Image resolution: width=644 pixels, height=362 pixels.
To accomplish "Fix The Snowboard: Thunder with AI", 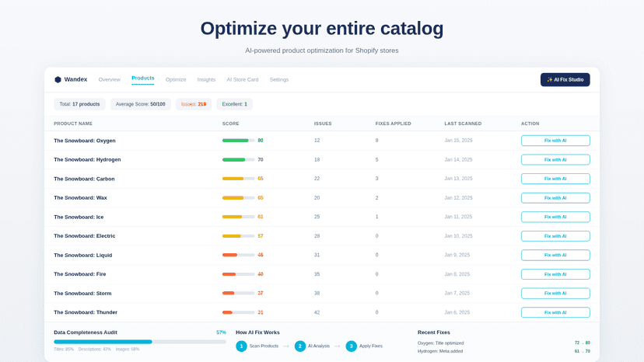I will 555,312.
